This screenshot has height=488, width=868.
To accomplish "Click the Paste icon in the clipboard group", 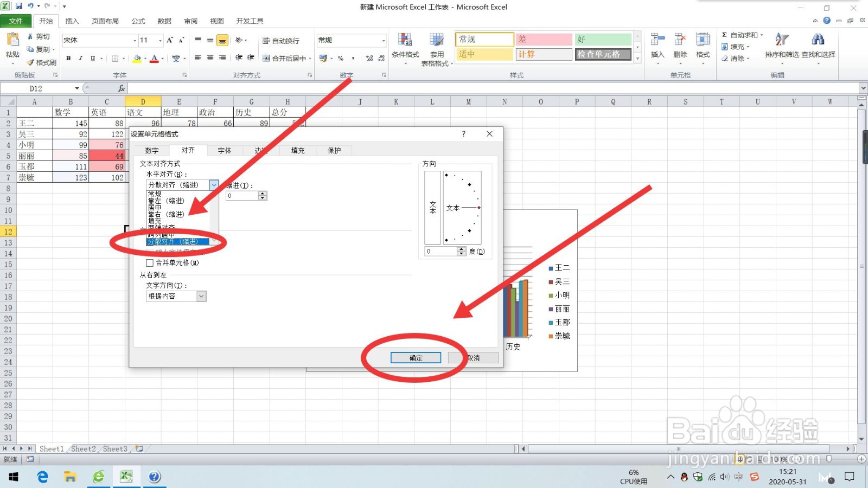I will pos(12,40).
